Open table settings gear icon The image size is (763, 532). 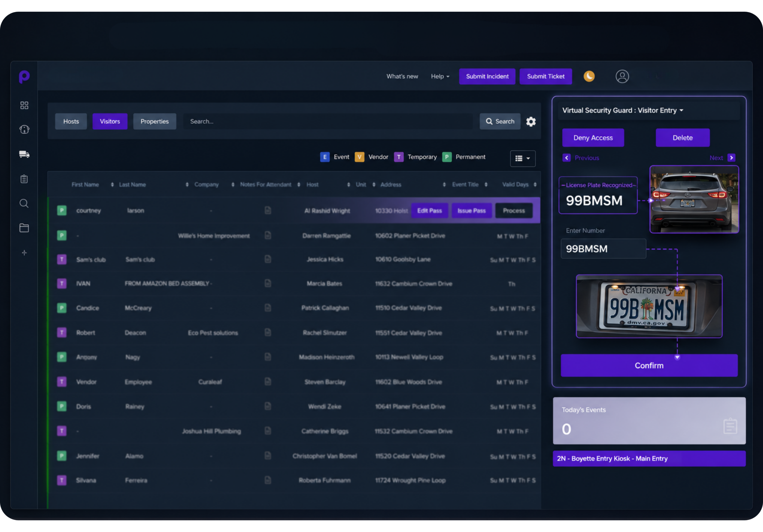[x=531, y=122]
